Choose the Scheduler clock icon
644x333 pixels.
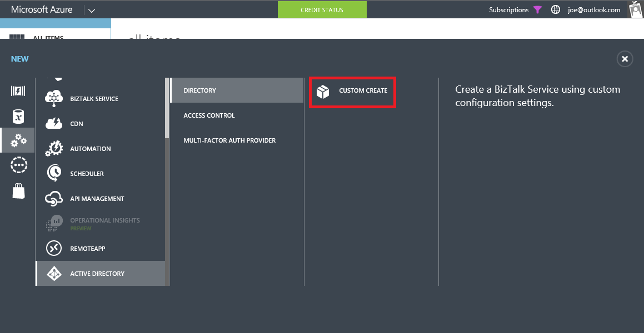pos(54,174)
